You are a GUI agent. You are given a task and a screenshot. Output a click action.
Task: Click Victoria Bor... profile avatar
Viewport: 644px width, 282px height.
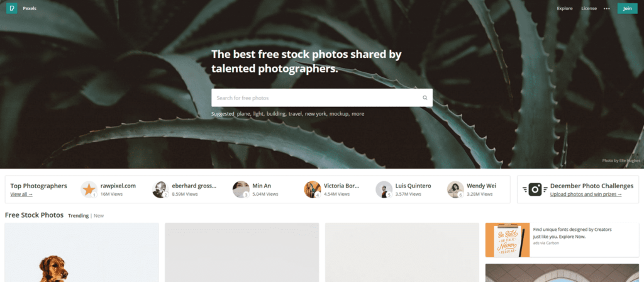[x=312, y=189]
